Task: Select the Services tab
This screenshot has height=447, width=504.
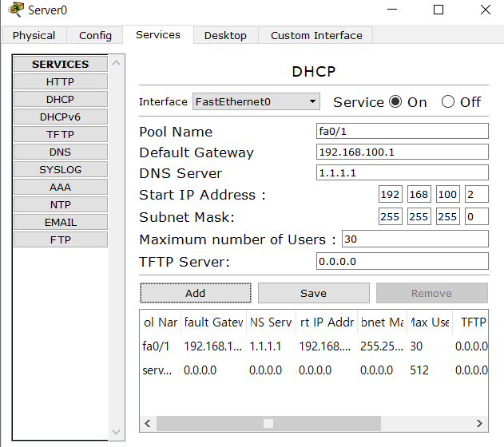Action: tap(158, 34)
